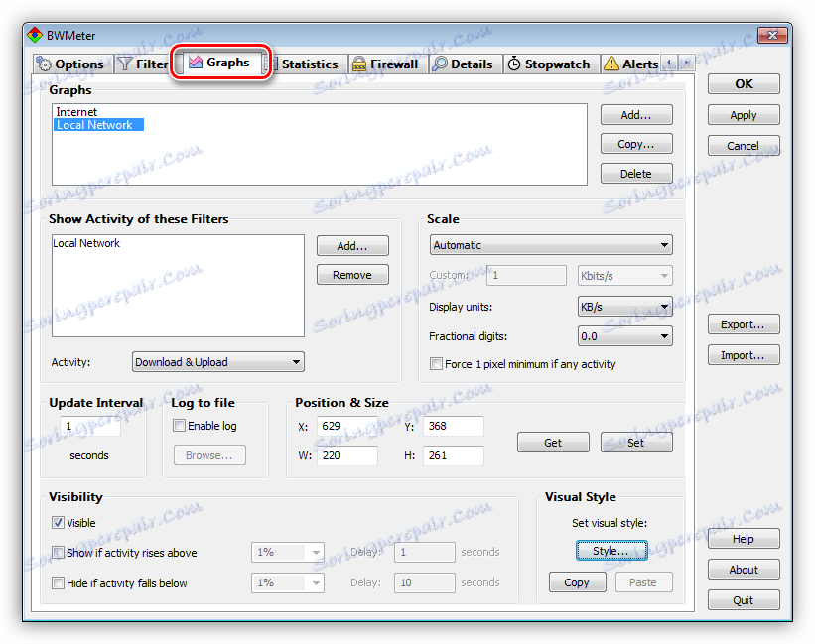Copy the visual style
The image size is (815, 644).
[577, 582]
